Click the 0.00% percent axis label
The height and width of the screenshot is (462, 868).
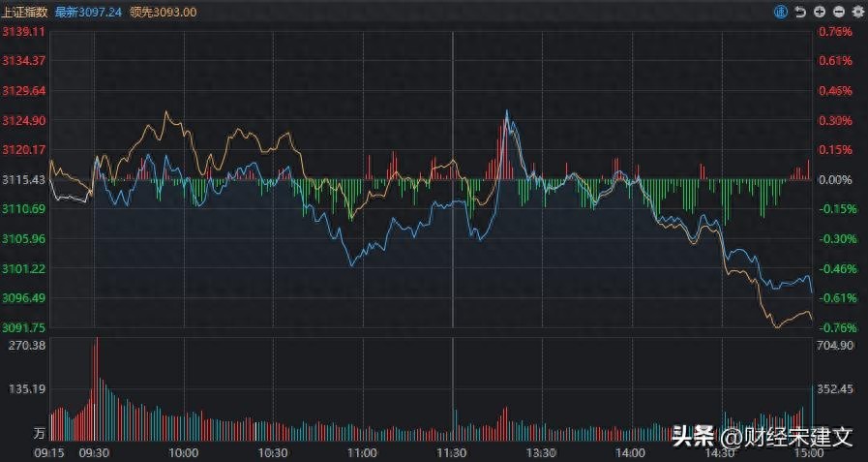tap(835, 180)
